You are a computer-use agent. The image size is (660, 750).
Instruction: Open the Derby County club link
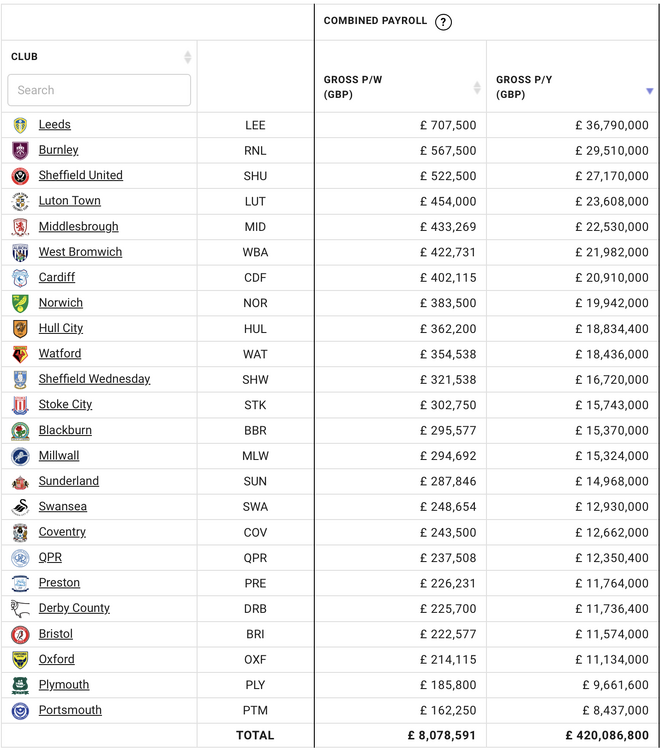click(74, 608)
